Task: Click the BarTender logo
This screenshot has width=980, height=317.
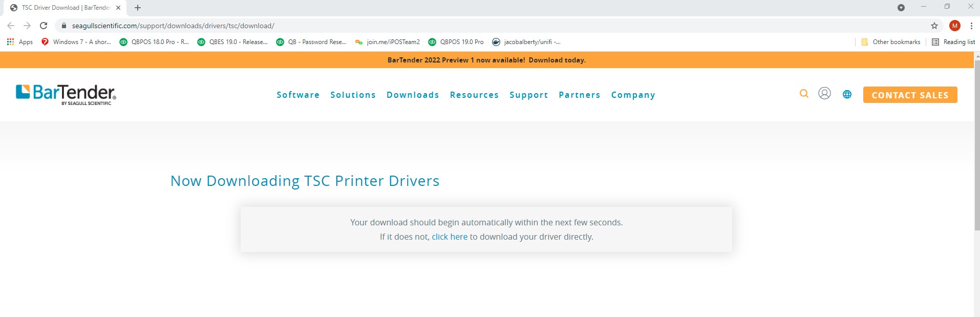Action: point(66,95)
